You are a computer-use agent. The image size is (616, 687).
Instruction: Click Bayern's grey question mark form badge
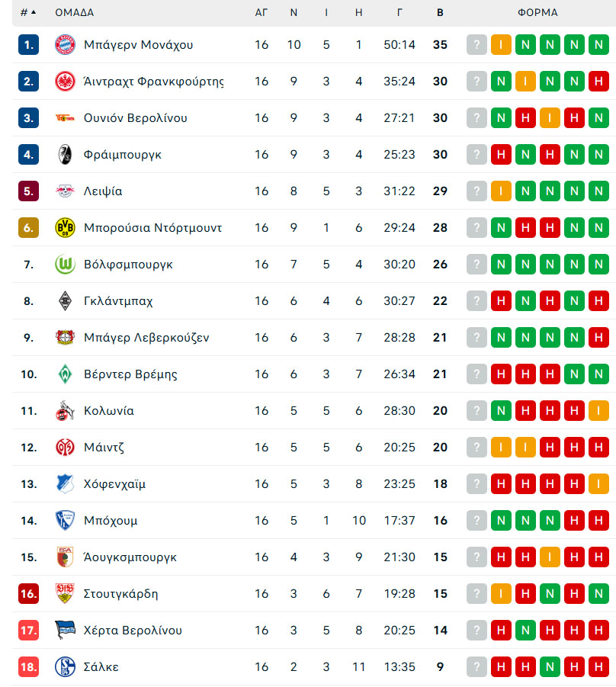point(476,45)
